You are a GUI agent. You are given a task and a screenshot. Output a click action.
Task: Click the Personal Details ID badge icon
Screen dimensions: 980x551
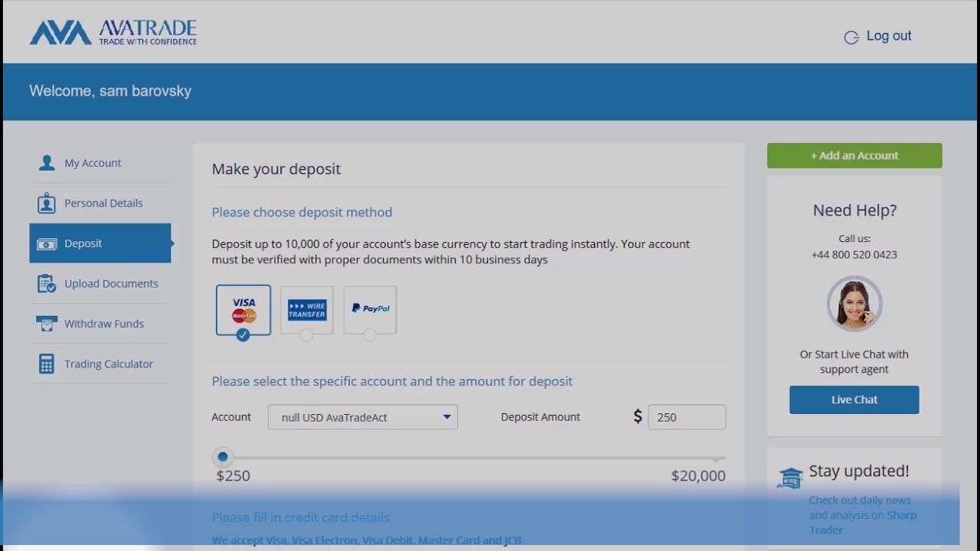[47, 203]
